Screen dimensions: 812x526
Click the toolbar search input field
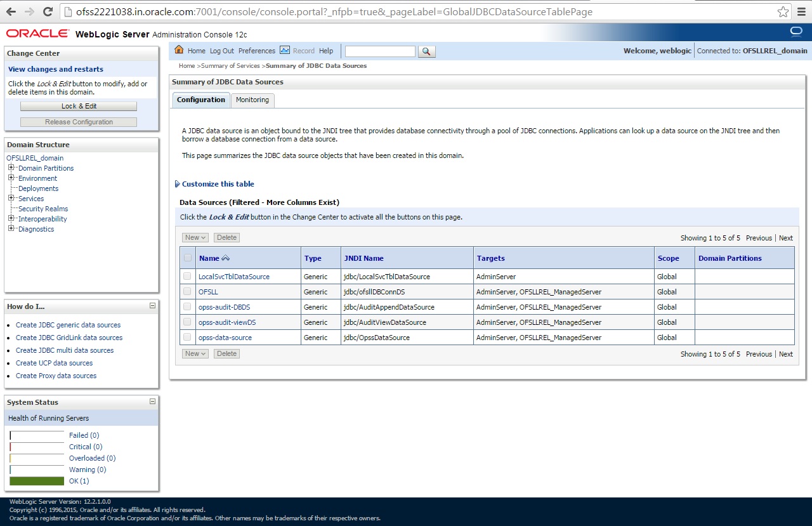tap(380, 51)
